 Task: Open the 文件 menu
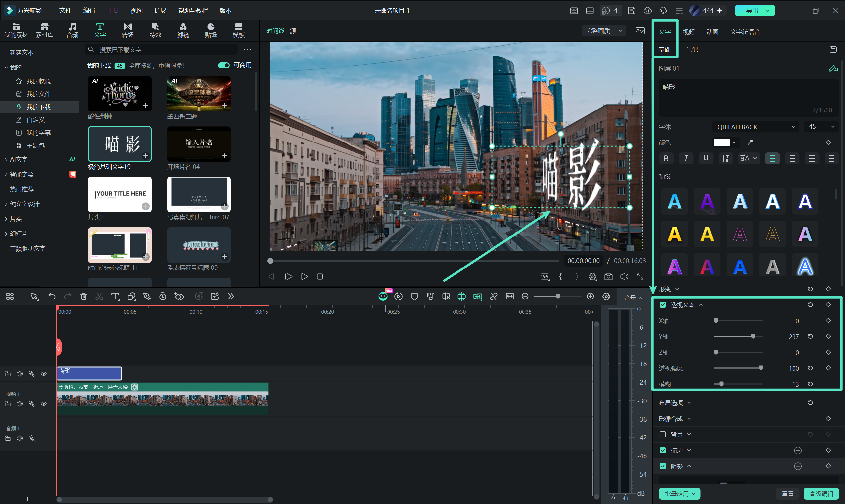[65, 11]
